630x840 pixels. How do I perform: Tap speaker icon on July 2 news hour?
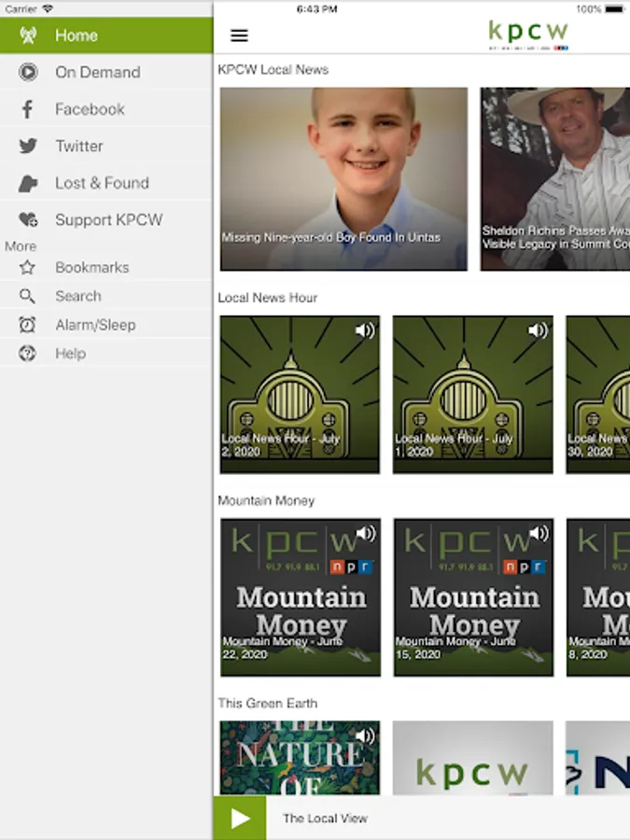tap(365, 330)
